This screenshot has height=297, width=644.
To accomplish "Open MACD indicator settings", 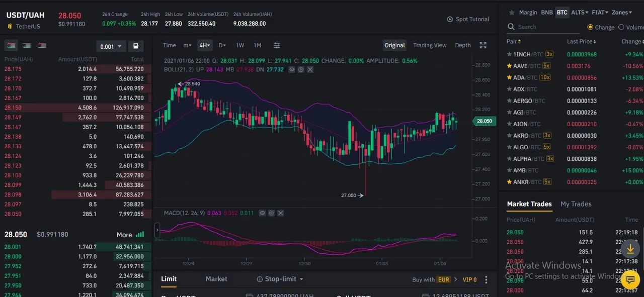I will 271,213.
